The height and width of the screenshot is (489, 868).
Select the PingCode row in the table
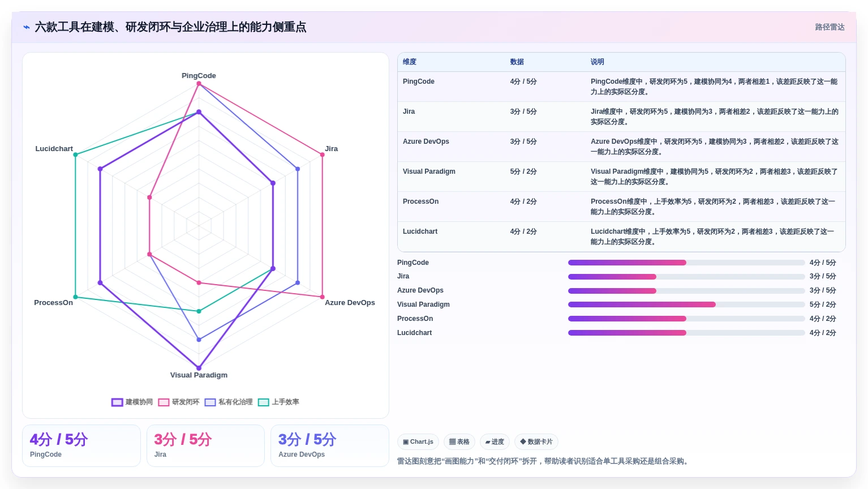(621, 87)
